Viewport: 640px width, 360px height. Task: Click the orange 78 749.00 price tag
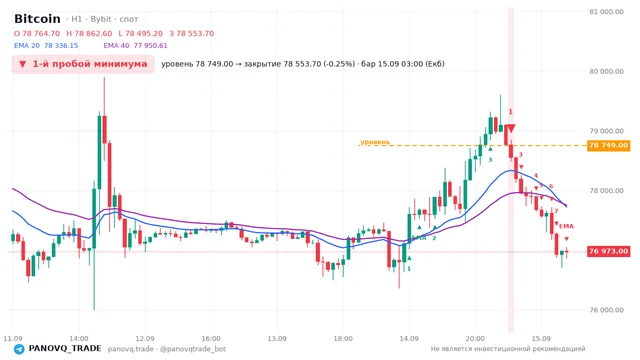click(609, 145)
